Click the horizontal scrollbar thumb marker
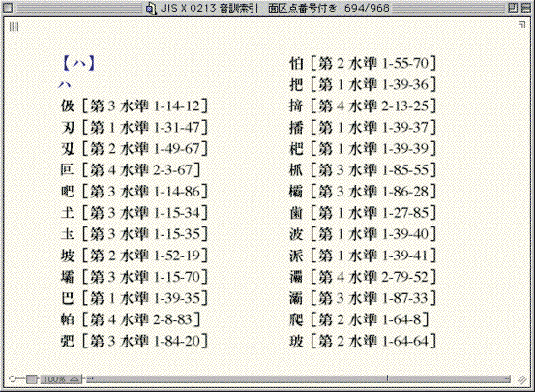This screenshot has width=535, height=392. click(387, 378)
